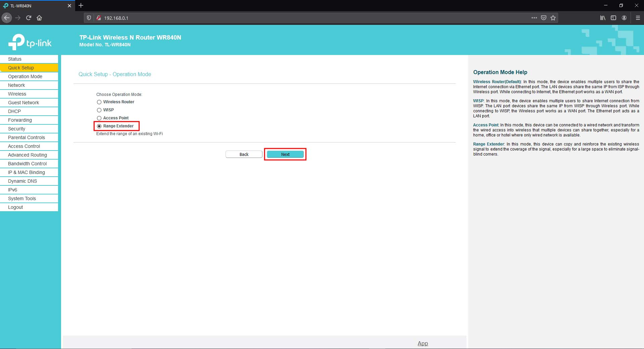Image resolution: width=644 pixels, height=349 pixels.
Task: Restore down the browser window
Action: (621, 5)
